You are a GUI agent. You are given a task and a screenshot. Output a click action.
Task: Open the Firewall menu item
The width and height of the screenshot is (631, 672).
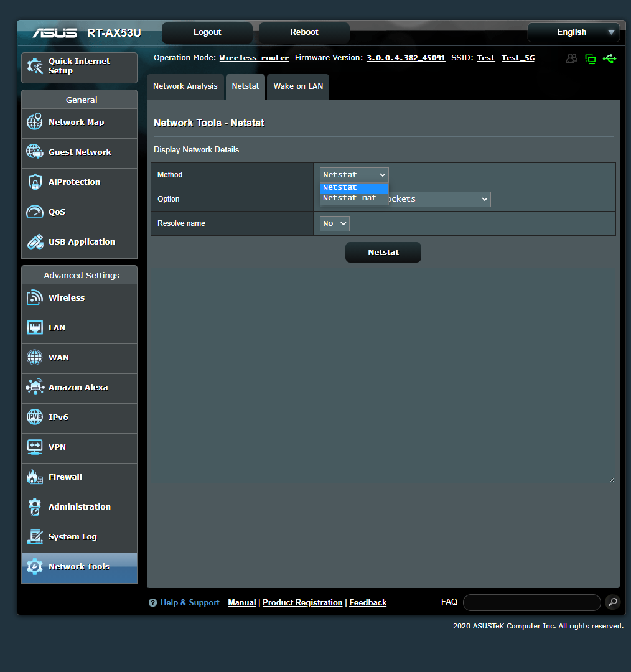79,478
